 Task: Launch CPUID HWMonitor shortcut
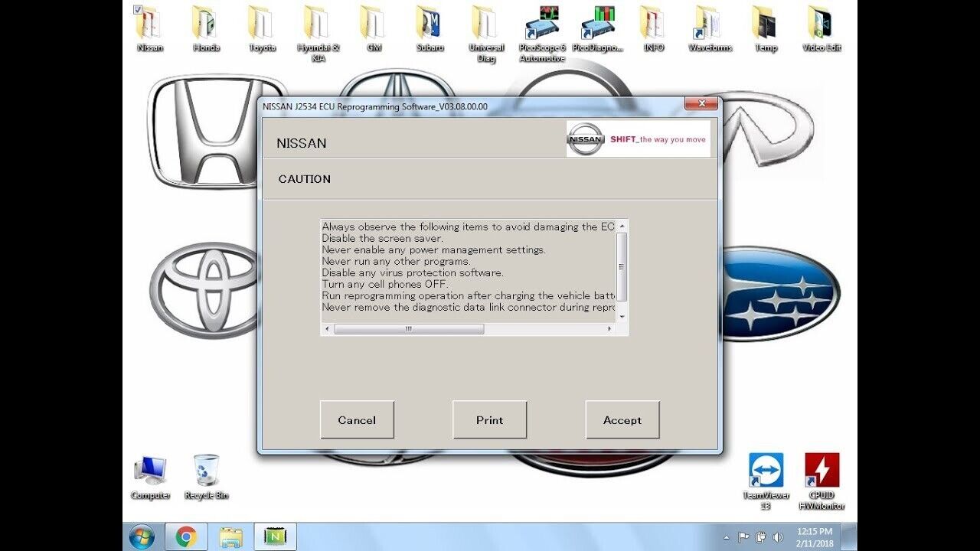click(x=822, y=482)
